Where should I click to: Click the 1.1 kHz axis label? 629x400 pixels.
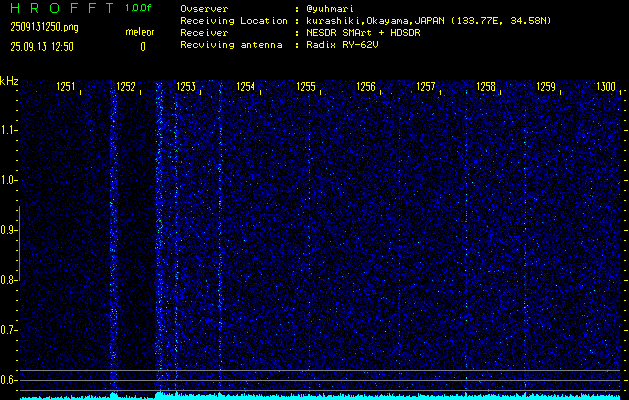point(7,130)
